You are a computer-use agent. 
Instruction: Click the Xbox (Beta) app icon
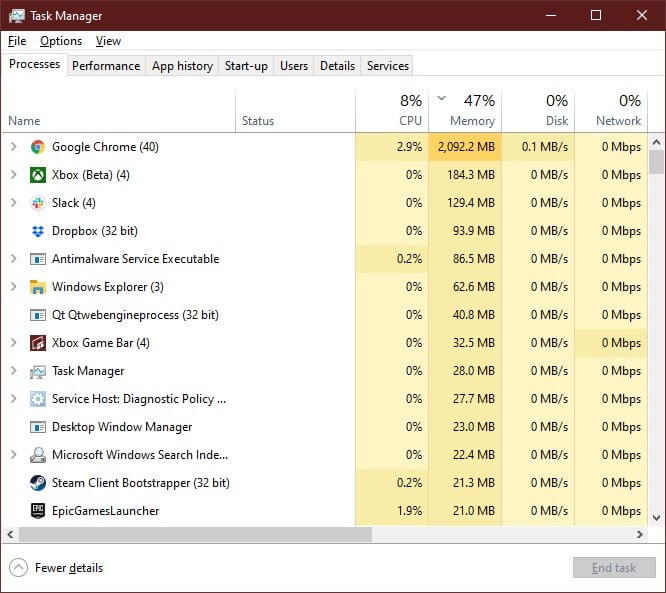(x=38, y=175)
